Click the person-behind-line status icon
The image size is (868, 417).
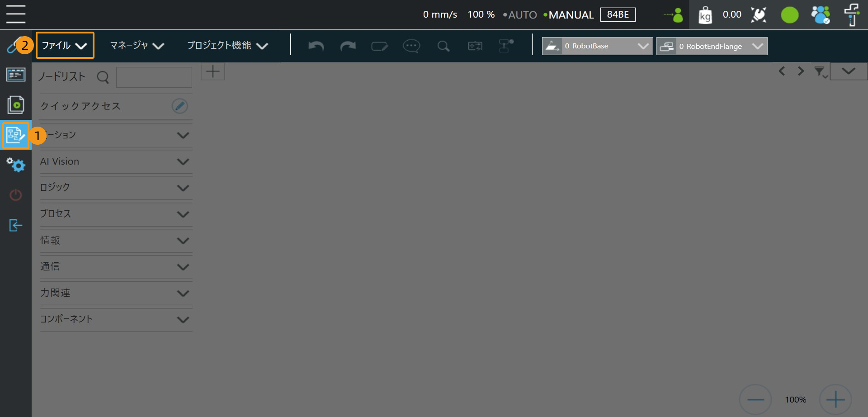click(674, 15)
